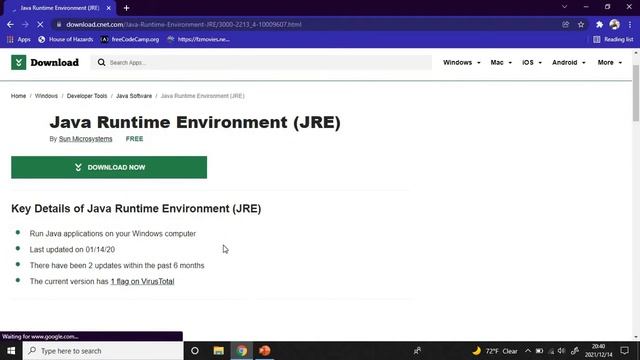Go to Developer Tools breadcrumb
The height and width of the screenshot is (360, 640).
(x=87, y=96)
